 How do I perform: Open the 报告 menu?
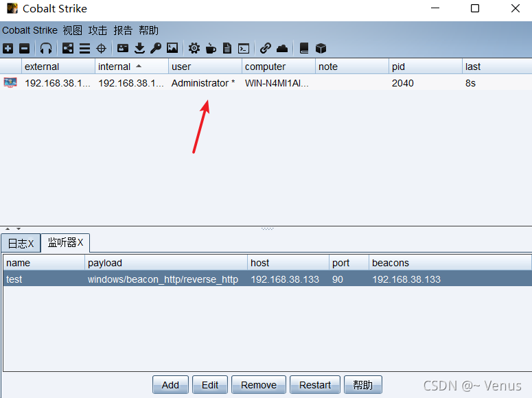click(x=123, y=31)
